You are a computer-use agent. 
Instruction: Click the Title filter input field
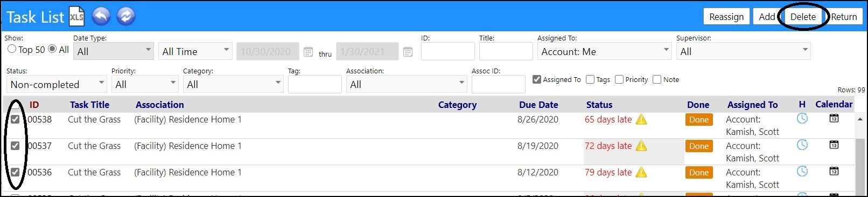click(x=506, y=51)
